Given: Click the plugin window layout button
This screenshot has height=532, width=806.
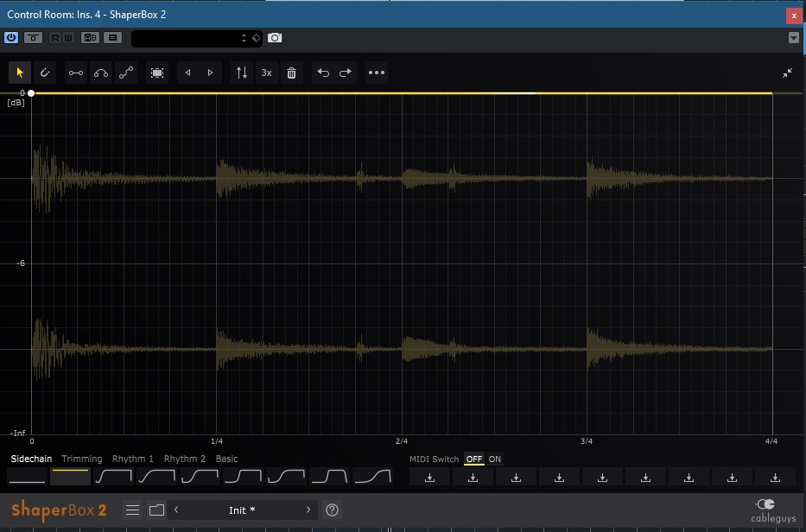Looking at the screenshot, I should coord(113,37).
